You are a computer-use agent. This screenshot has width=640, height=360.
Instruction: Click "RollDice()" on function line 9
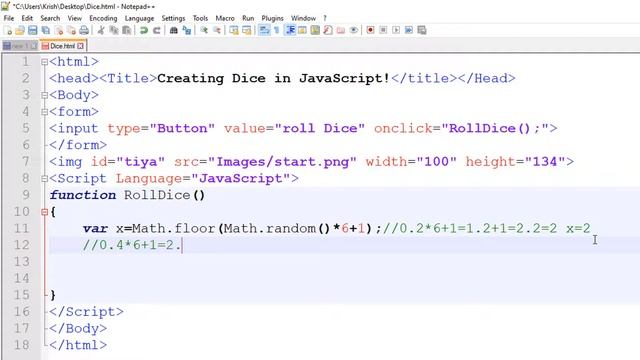[164, 195]
